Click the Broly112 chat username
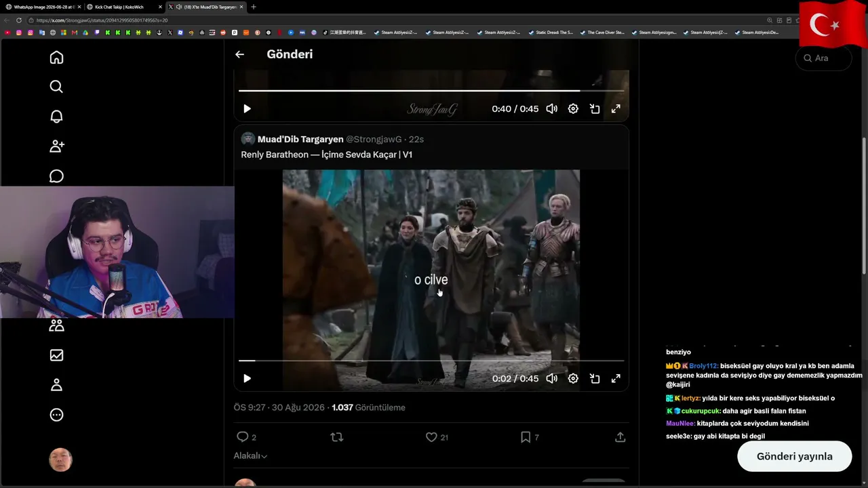This screenshot has height=488, width=868. point(703,366)
